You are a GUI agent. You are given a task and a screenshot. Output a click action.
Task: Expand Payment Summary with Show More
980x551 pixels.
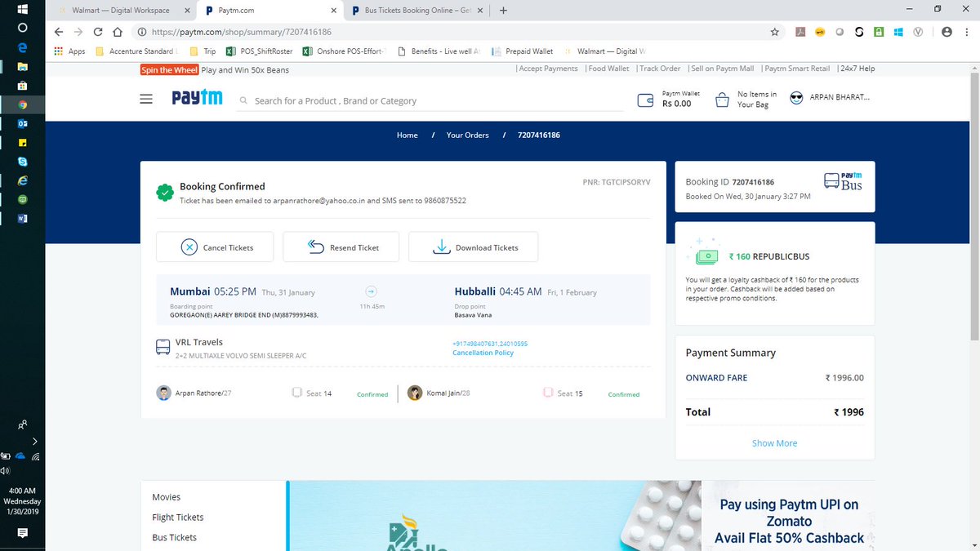point(774,443)
